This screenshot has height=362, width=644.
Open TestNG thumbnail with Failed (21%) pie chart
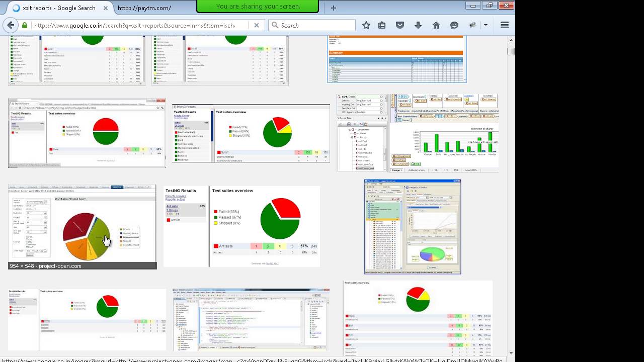(251, 133)
